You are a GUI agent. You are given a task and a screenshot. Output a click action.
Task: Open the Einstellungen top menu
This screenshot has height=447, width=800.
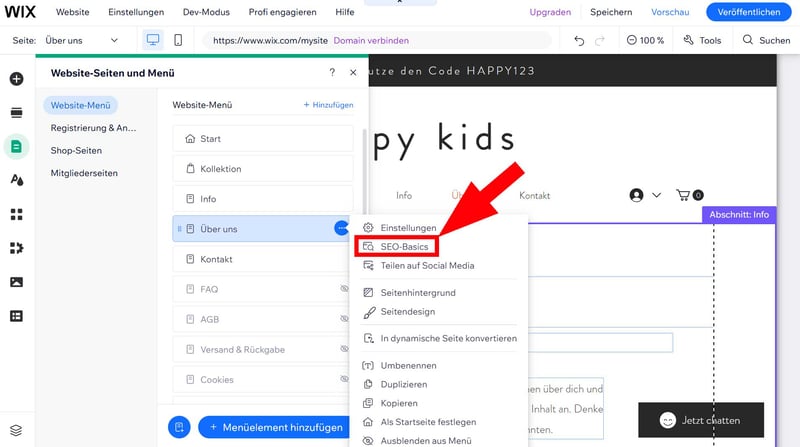pyautogui.click(x=136, y=12)
